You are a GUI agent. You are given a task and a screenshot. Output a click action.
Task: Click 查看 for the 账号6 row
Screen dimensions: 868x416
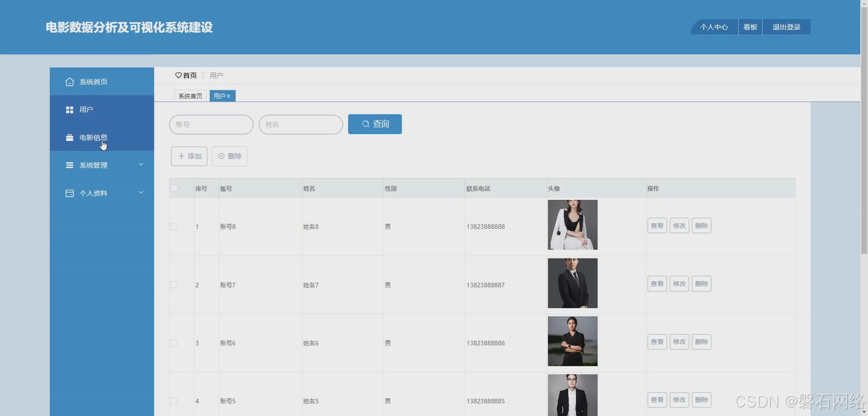pyautogui.click(x=657, y=342)
